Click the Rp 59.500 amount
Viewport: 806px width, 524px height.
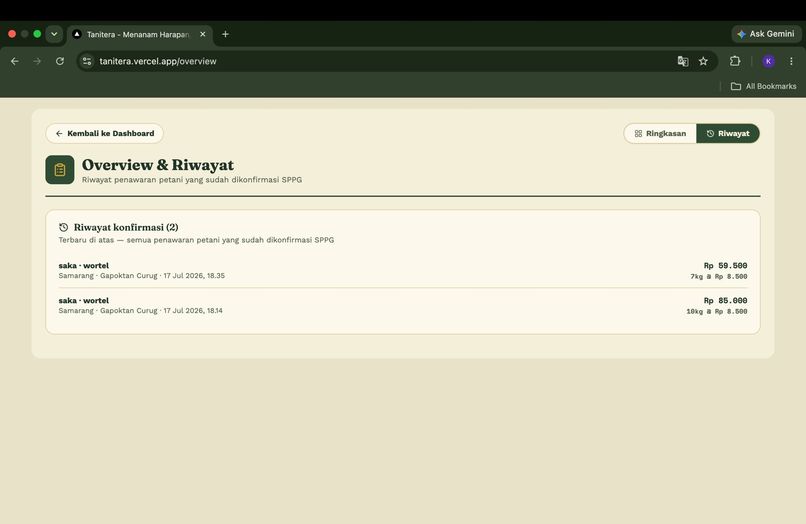pyautogui.click(x=725, y=265)
